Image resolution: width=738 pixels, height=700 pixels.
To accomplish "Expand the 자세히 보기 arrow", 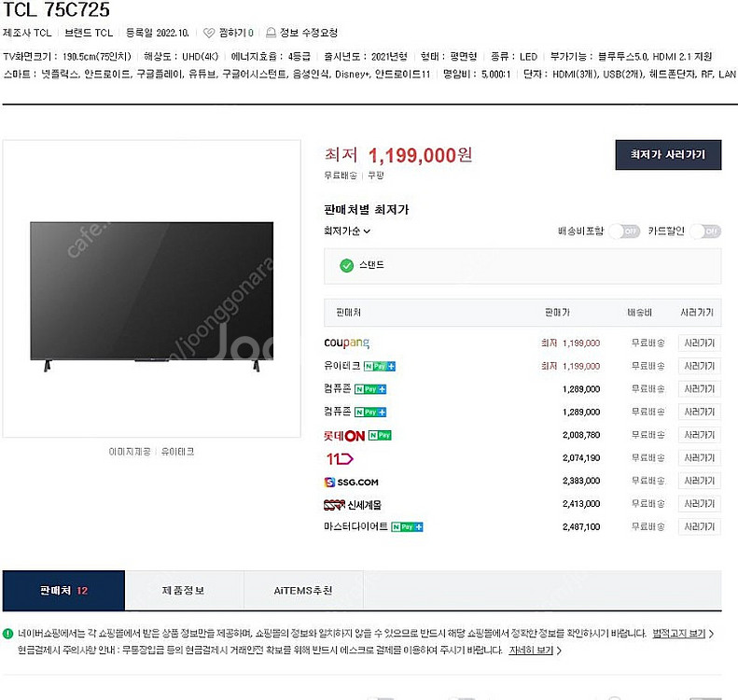I will [559, 651].
